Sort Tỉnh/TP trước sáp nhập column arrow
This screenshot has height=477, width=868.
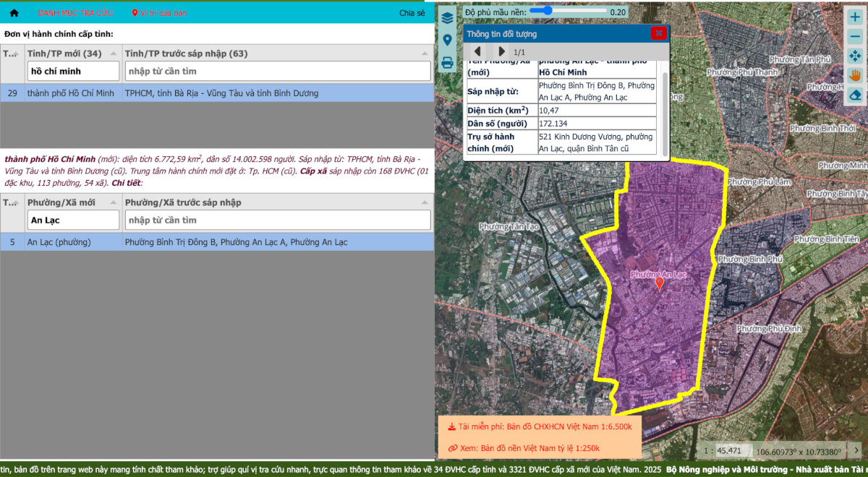(x=425, y=53)
